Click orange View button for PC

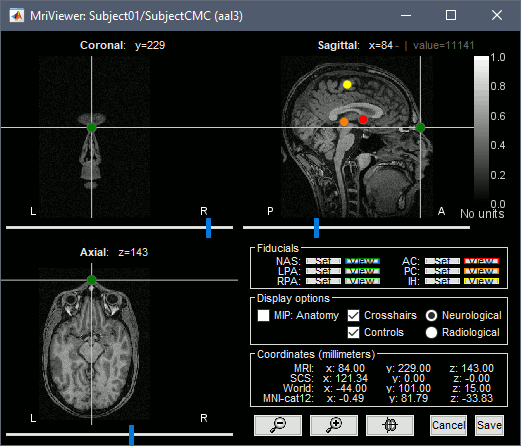[x=481, y=271]
